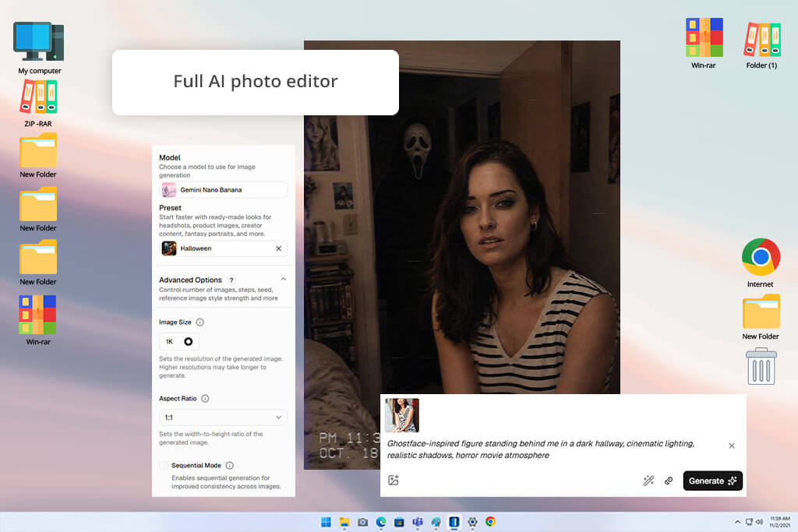
Task: Select the New Folder below Internet icon
Action: 761,317
